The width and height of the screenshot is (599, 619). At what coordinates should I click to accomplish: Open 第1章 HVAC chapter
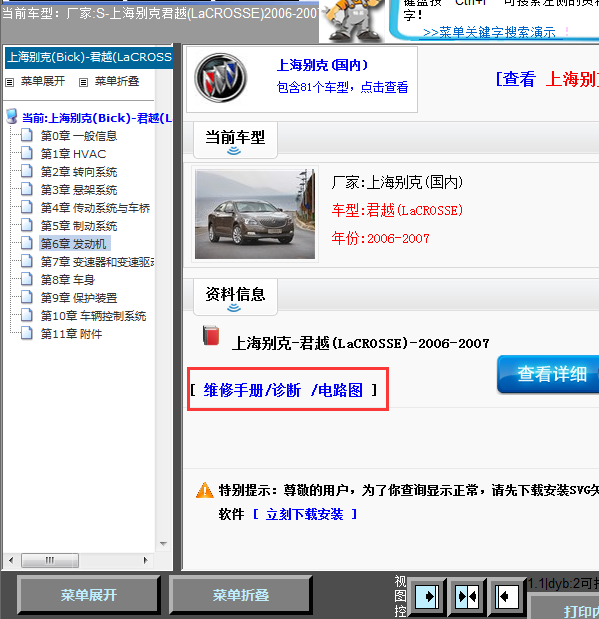73,154
